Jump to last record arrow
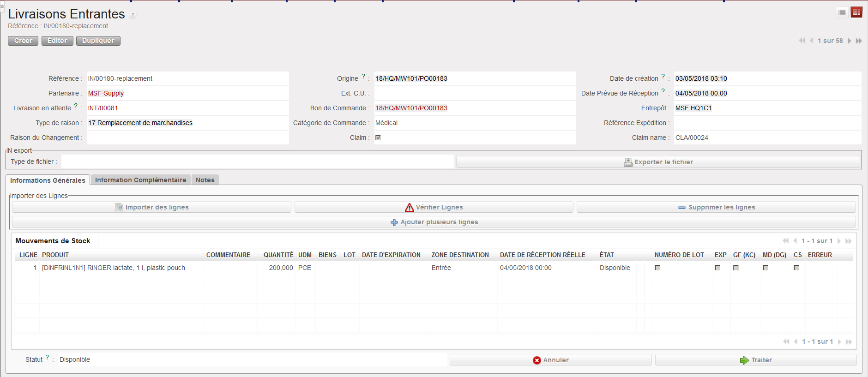 pyautogui.click(x=859, y=41)
